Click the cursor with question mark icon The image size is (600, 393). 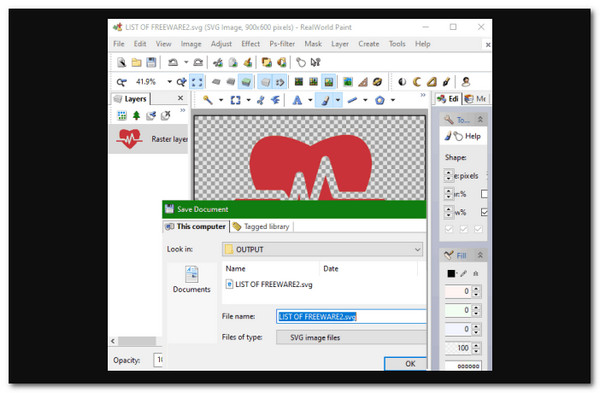click(x=315, y=62)
